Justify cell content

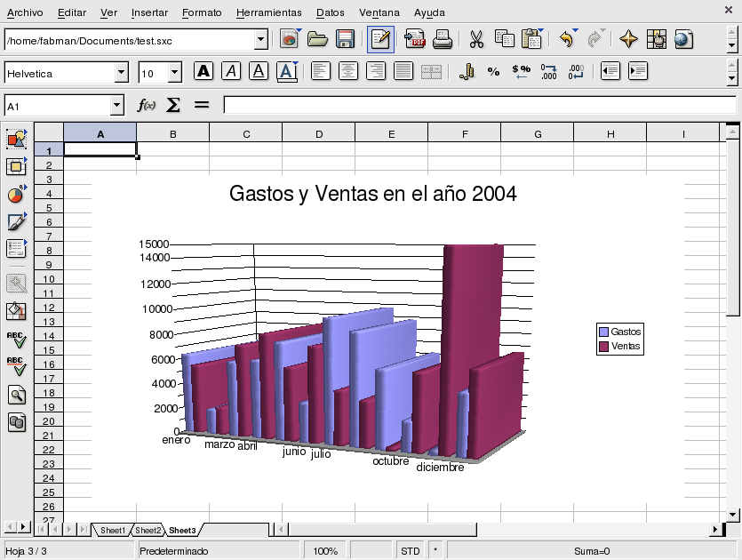point(403,71)
